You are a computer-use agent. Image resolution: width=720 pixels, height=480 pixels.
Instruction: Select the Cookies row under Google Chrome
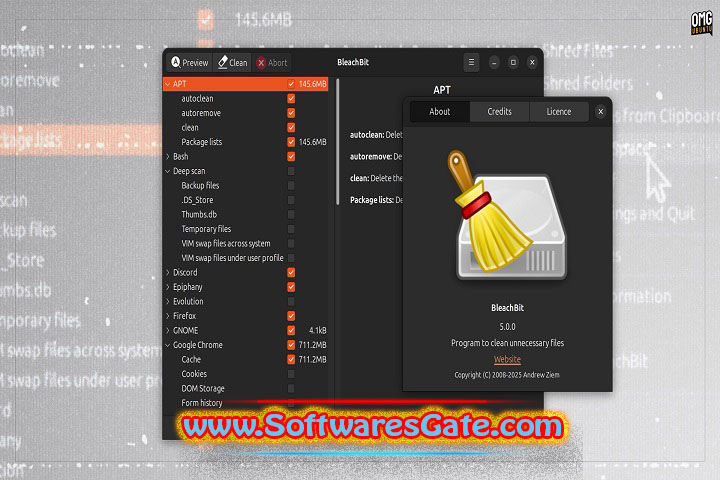click(194, 374)
